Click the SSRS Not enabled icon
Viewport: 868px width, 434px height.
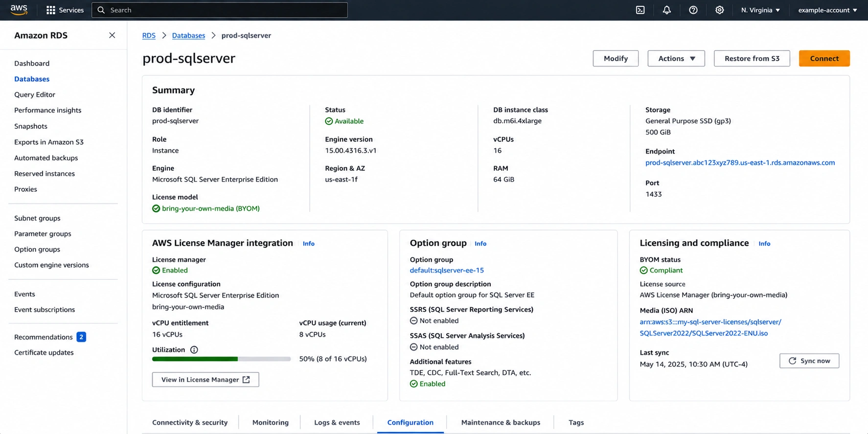pyautogui.click(x=413, y=321)
